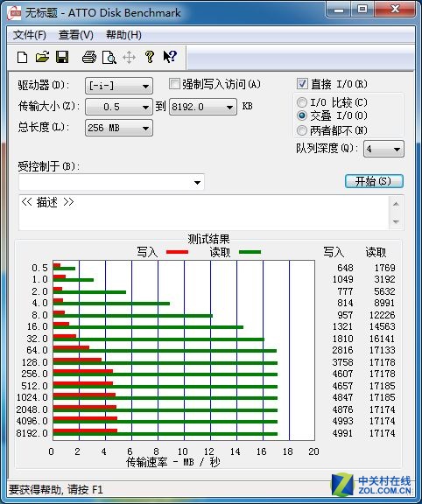Open About via the question mark icon
The width and height of the screenshot is (422, 504).
pos(149,57)
